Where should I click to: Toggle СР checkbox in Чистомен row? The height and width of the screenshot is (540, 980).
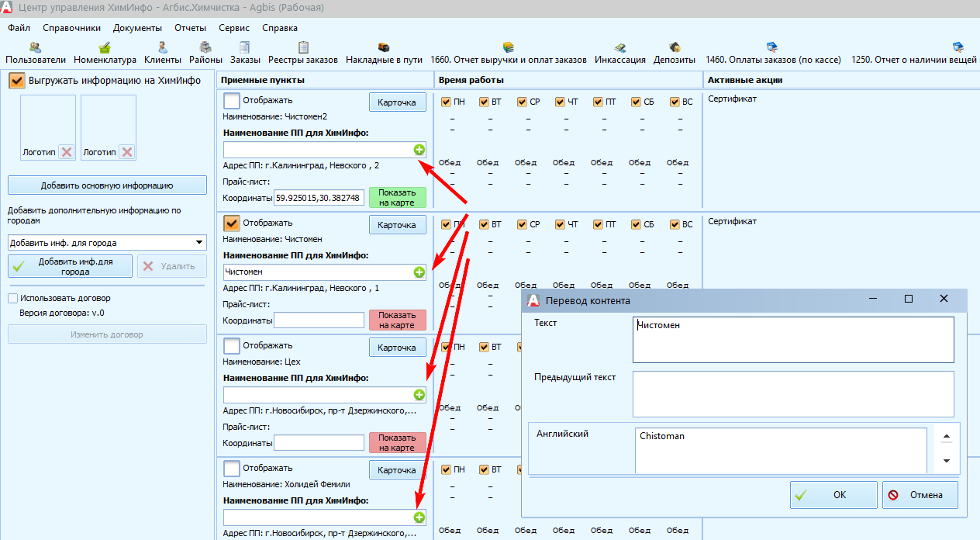(522, 224)
